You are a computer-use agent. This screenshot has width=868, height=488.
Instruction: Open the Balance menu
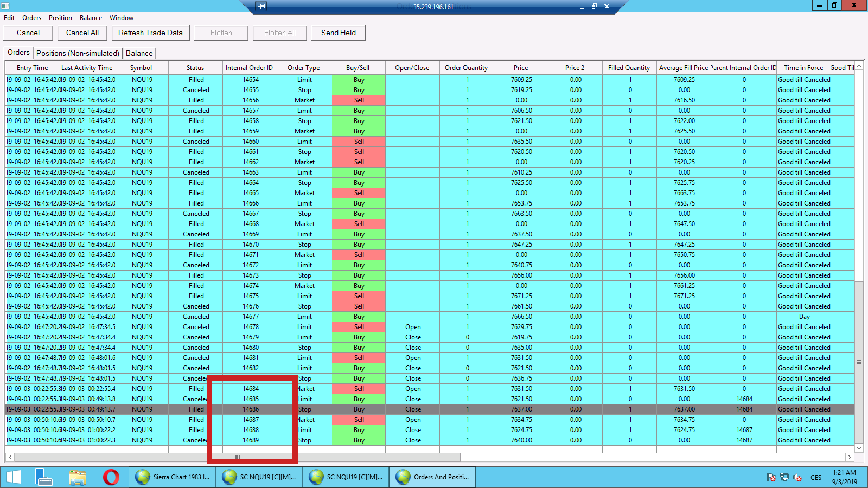pyautogui.click(x=91, y=18)
